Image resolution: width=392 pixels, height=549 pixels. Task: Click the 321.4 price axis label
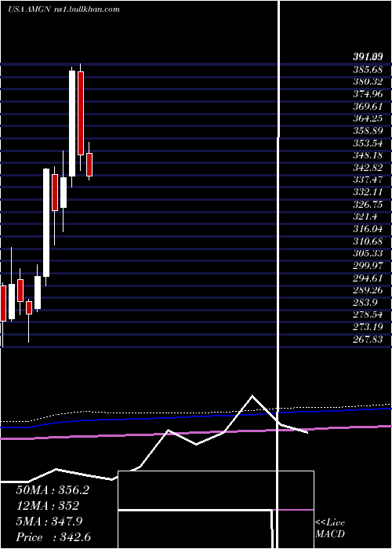tap(365, 216)
